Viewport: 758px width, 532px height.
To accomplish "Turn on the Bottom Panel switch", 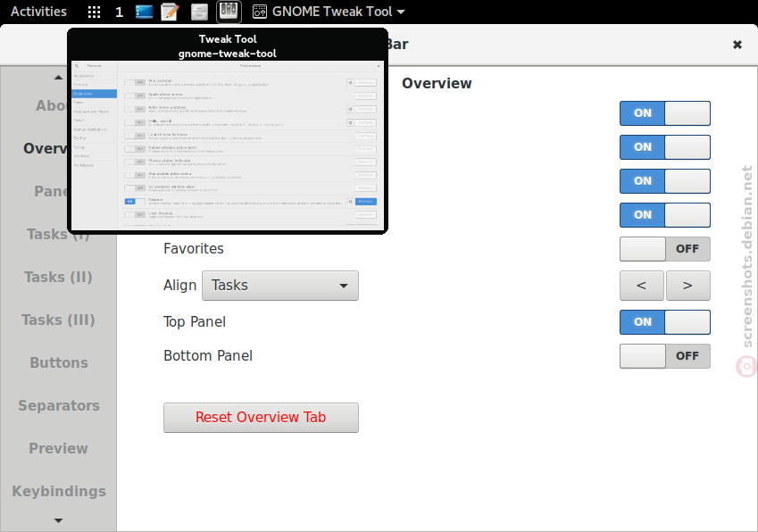I will pos(664,356).
